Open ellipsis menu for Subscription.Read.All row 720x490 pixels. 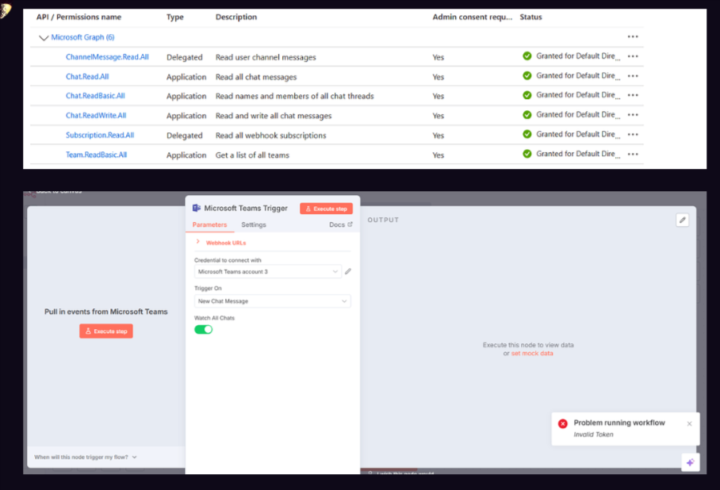click(633, 135)
